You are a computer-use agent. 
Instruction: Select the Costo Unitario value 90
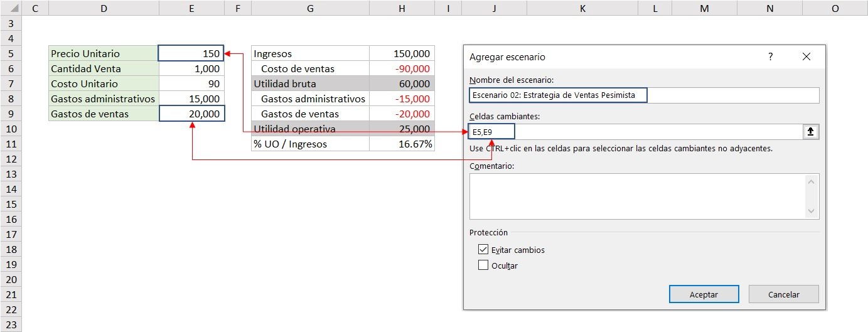tap(191, 83)
